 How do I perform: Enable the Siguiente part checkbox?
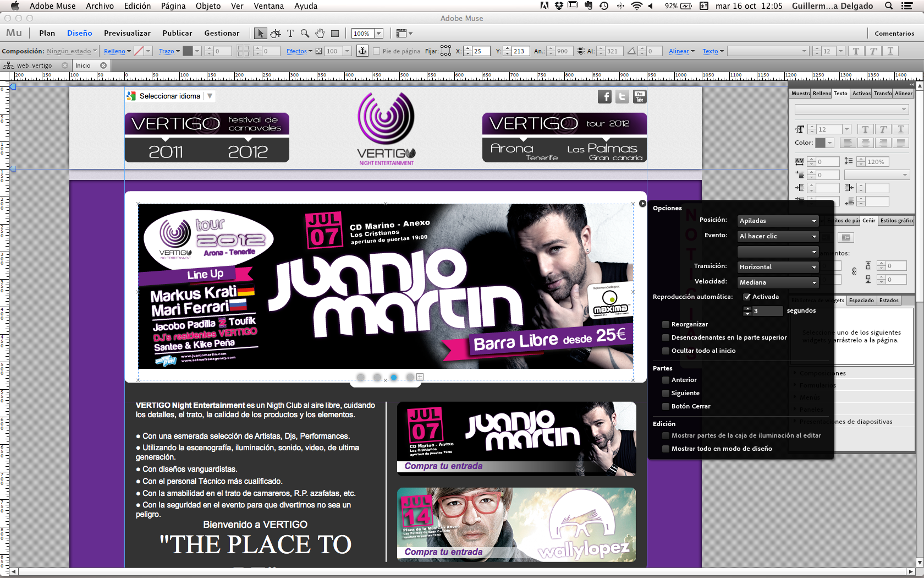click(665, 394)
